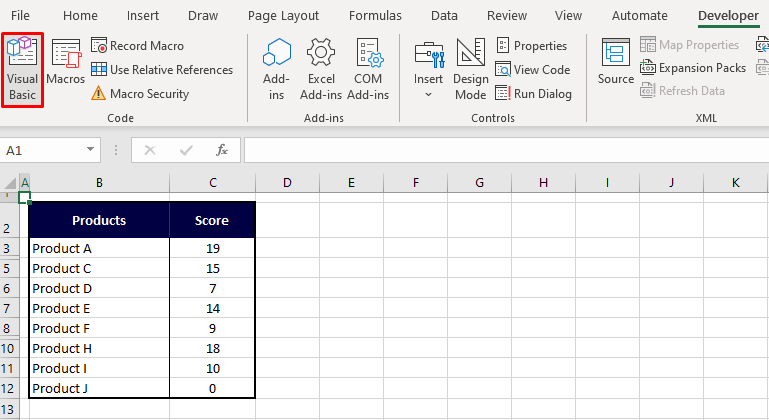Switch to the Draw tab
769x420 pixels.
click(203, 16)
